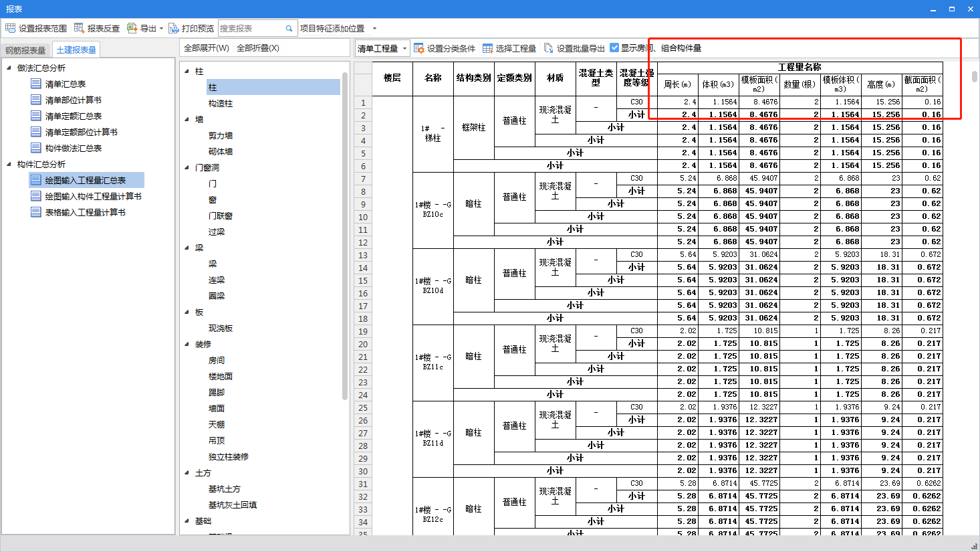Screen dimensions: 980x552
Task: Select 天棚 in the component list
Action: click(x=217, y=424)
